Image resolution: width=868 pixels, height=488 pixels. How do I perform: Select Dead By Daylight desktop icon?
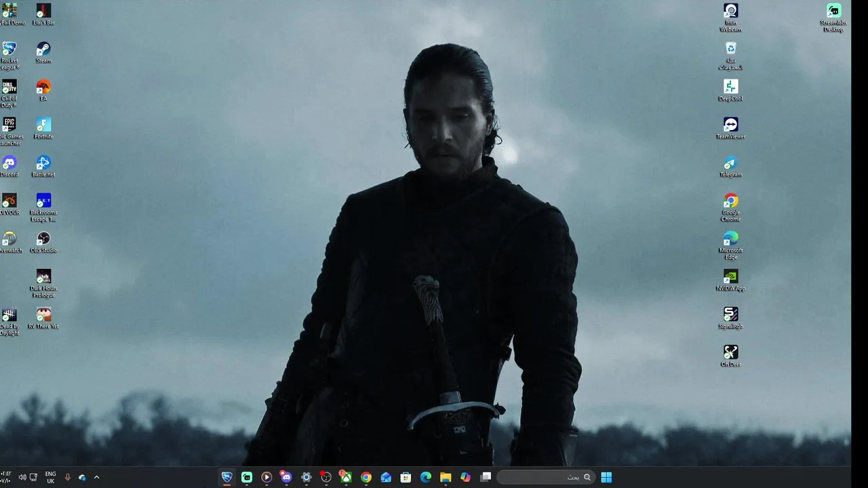coord(9,321)
